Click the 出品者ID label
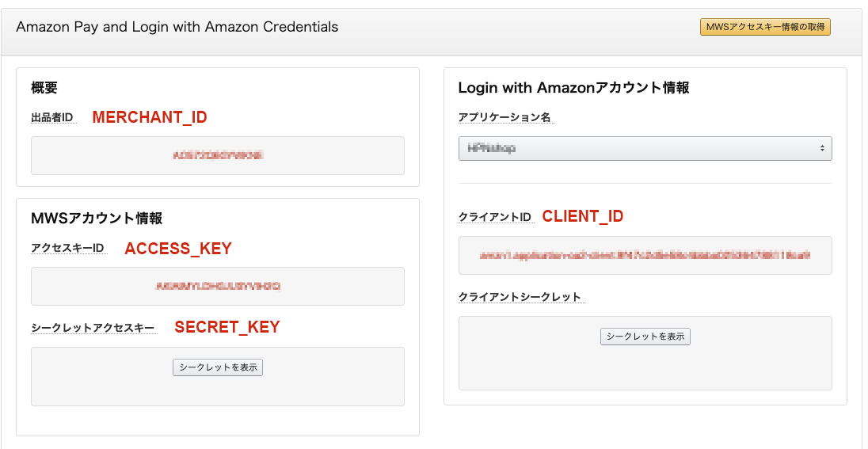 [52, 117]
